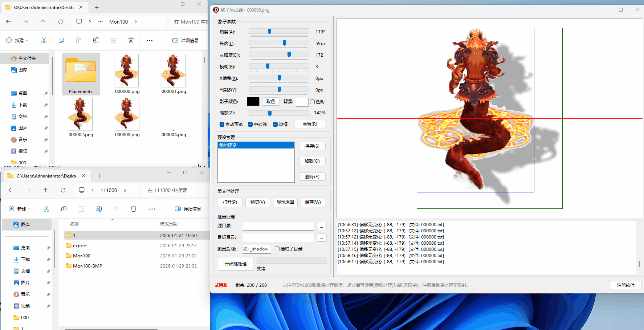Select 我的预设 in the preset list

pyautogui.click(x=256, y=146)
